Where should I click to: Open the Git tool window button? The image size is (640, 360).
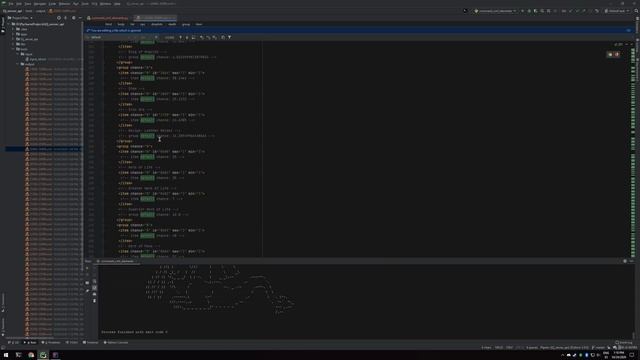(x=13, y=343)
